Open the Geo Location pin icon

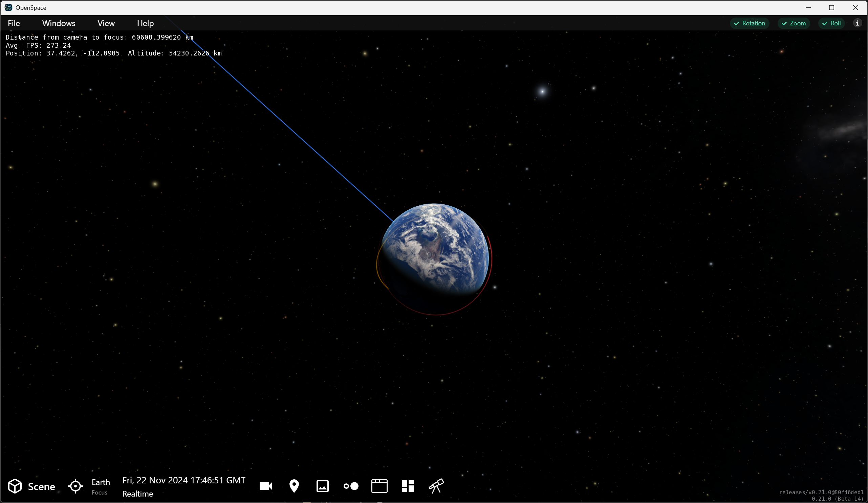tap(294, 486)
